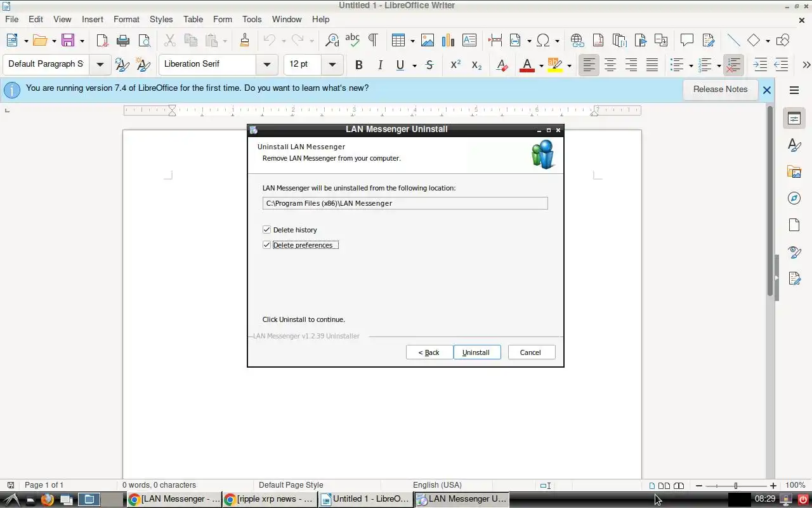Align Left paragraph icon
This screenshot has height=508, width=812.
pos(589,65)
